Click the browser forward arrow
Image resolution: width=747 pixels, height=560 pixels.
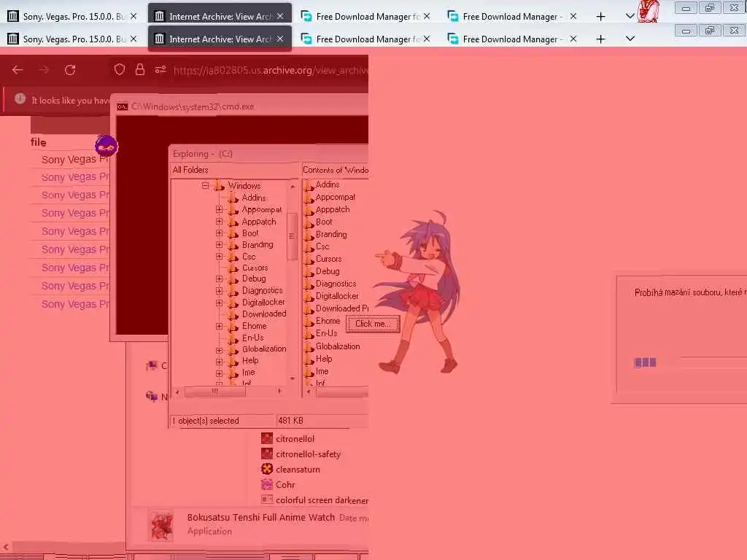click(x=44, y=70)
